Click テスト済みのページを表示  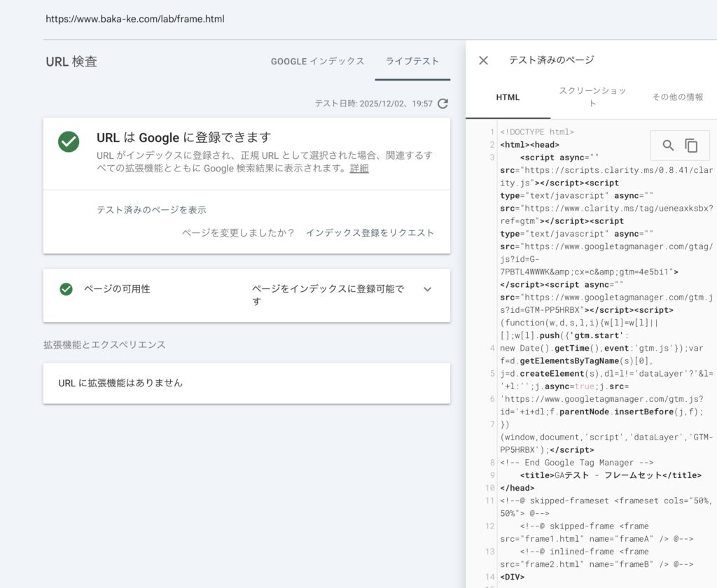click(151, 210)
